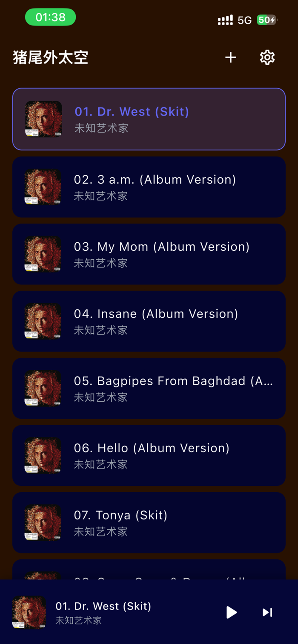
Task: Tap the battery indicator in status bar
Action: tap(267, 20)
